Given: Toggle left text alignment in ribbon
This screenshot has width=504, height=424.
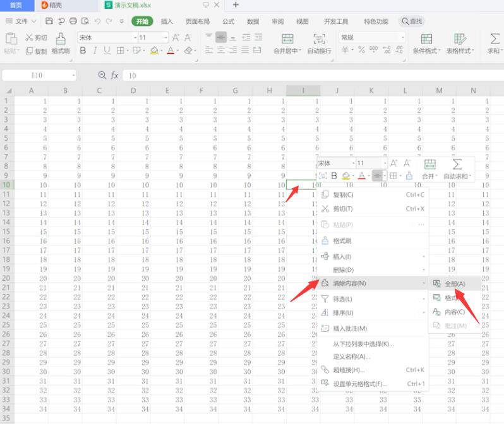Looking at the screenshot, I should (x=209, y=50).
